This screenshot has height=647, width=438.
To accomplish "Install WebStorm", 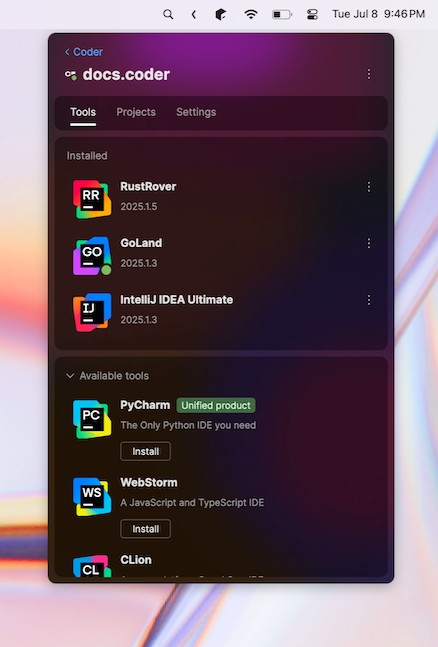I will (145, 529).
